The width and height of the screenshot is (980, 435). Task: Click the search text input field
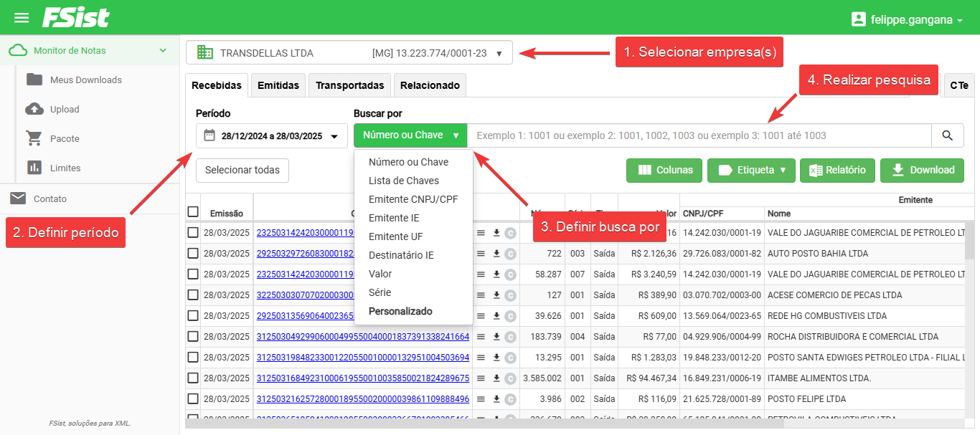click(x=699, y=135)
